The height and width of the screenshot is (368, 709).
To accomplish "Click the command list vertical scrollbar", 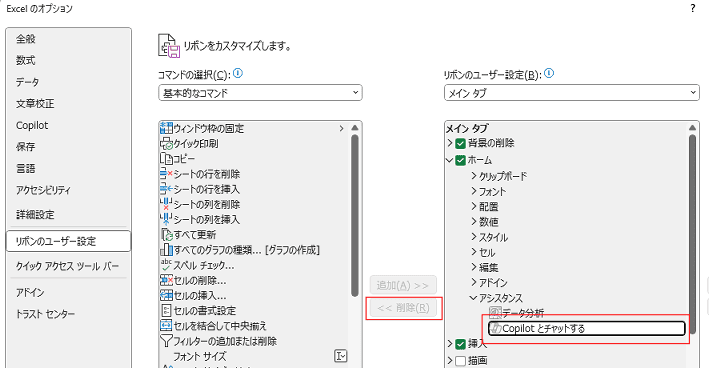I will (x=355, y=216).
